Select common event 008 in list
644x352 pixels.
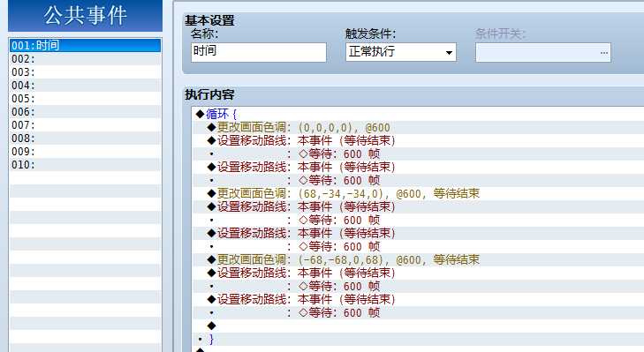pyautogui.click(x=85, y=138)
